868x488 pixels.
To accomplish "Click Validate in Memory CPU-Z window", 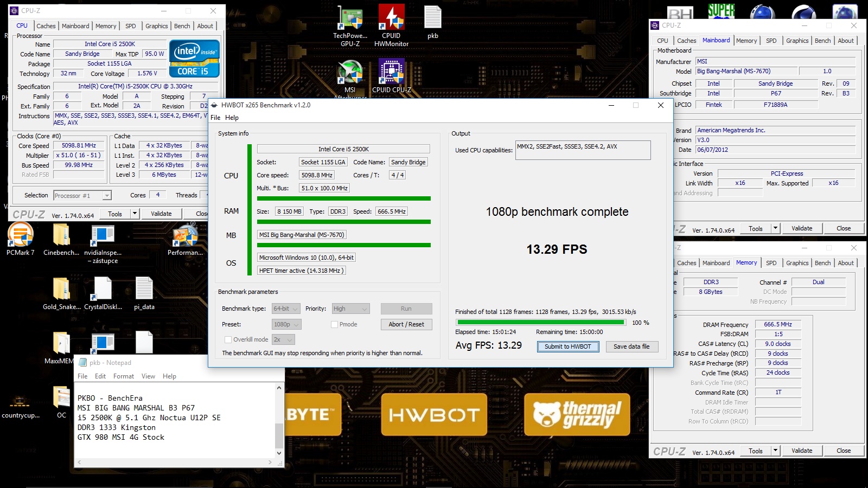I will (802, 451).
